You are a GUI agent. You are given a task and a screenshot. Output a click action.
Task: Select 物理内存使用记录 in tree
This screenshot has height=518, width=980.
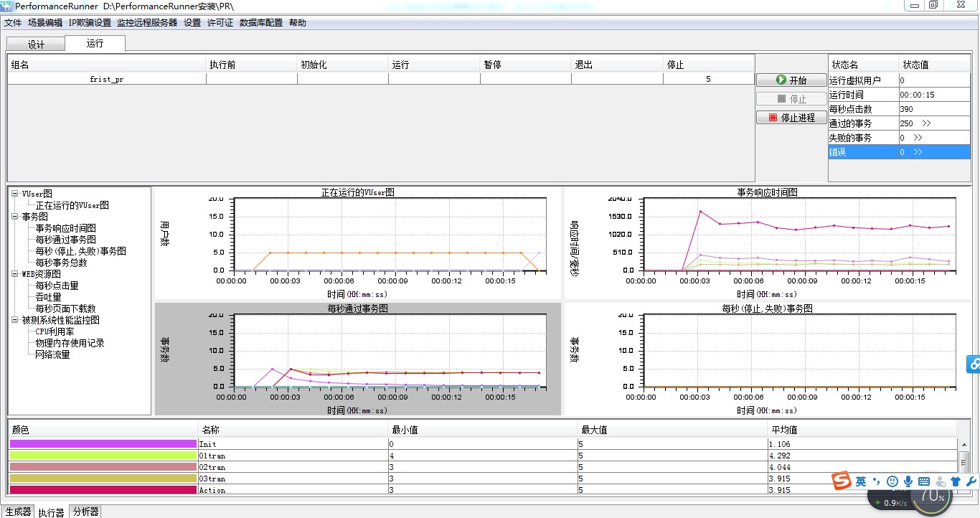[70, 343]
